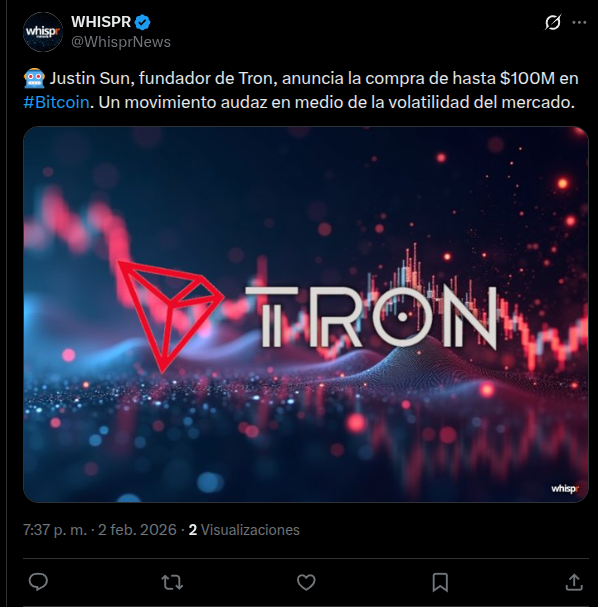The height and width of the screenshot is (607, 598).
Task: Click the #Bitcoin hashtag
Action: pos(57,103)
